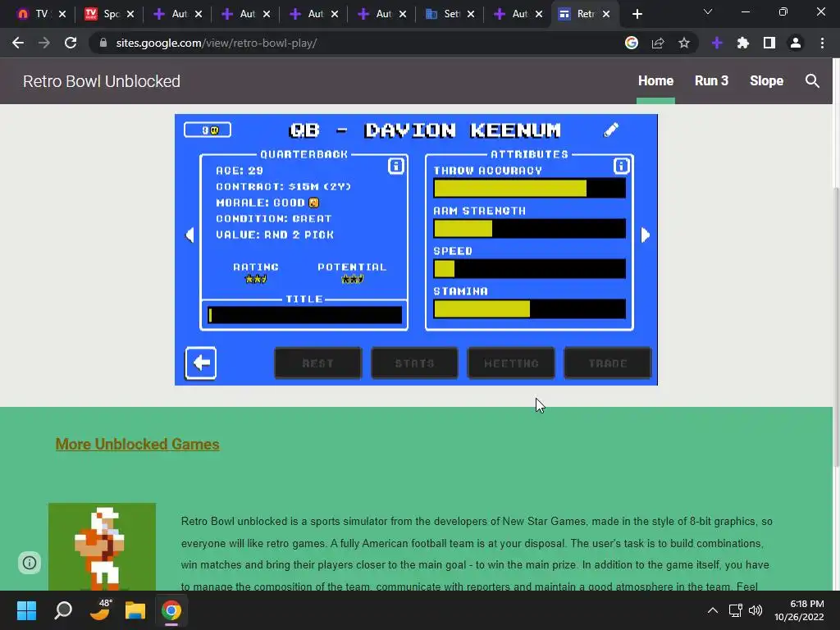
Task: Click the Throw Accuracy attribute bar
Action: pos(529,188)
